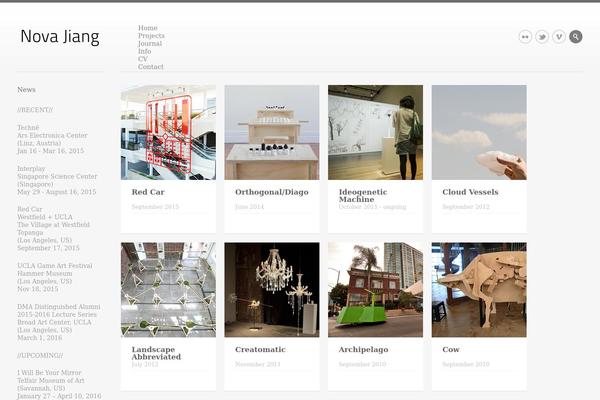This screenshot has height=400, width=600.
Task: Click 'Broad Art Center, UCLA' text
Action: click(54, 322)
